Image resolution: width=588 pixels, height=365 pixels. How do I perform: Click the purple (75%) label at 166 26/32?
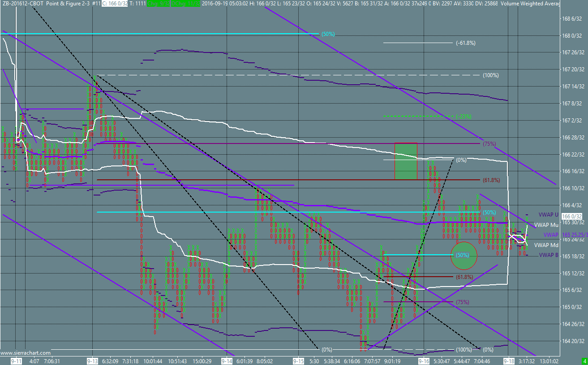[x=489, y=144]
